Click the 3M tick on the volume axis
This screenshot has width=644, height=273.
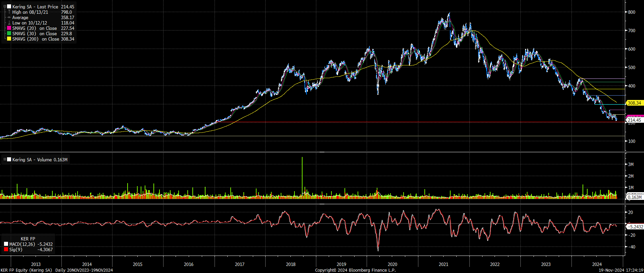(x=631, y=164)
